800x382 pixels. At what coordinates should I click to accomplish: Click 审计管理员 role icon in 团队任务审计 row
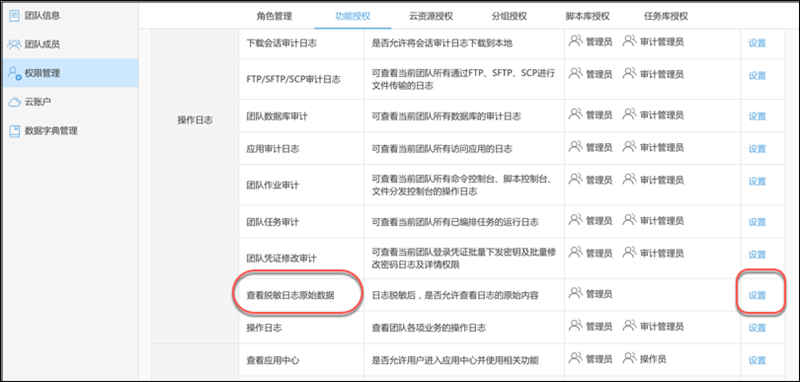point(630,219)
